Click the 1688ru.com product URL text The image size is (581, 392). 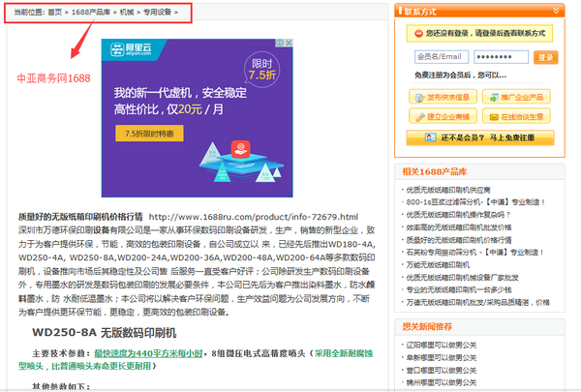pyautogui.click(x=254, y=217)
